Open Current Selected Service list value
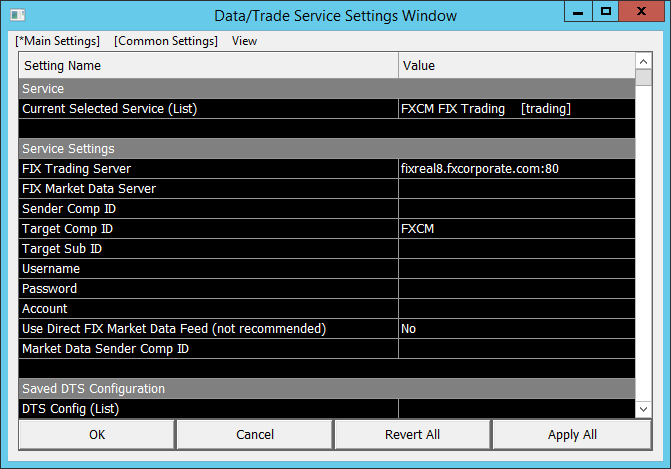This screenshot has height=469, width=671. (x=517, y=109)
